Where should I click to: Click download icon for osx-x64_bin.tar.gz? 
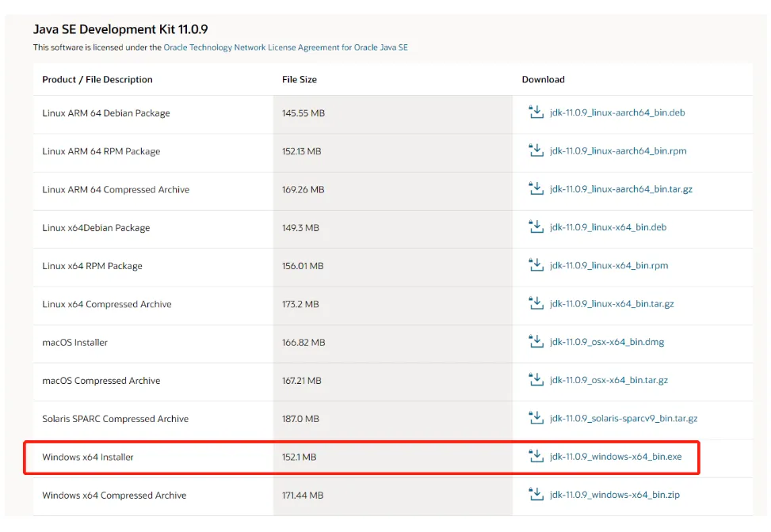536,380
